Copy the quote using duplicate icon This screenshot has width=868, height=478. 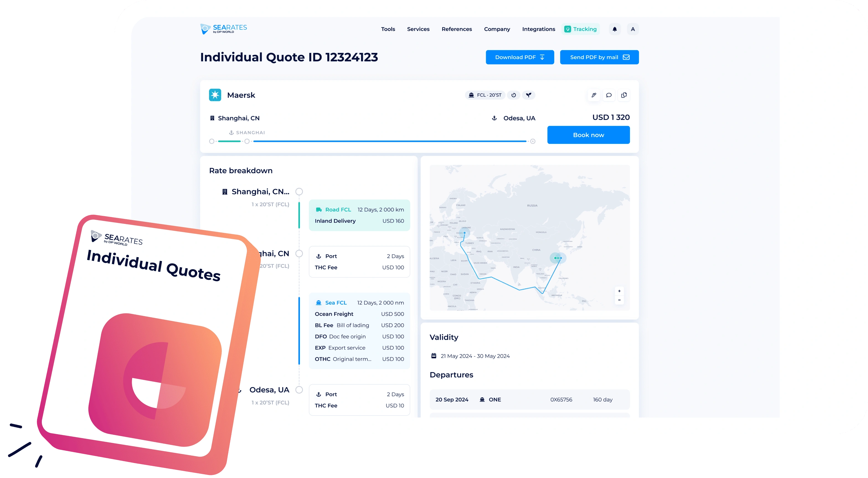tap(624, 95)
